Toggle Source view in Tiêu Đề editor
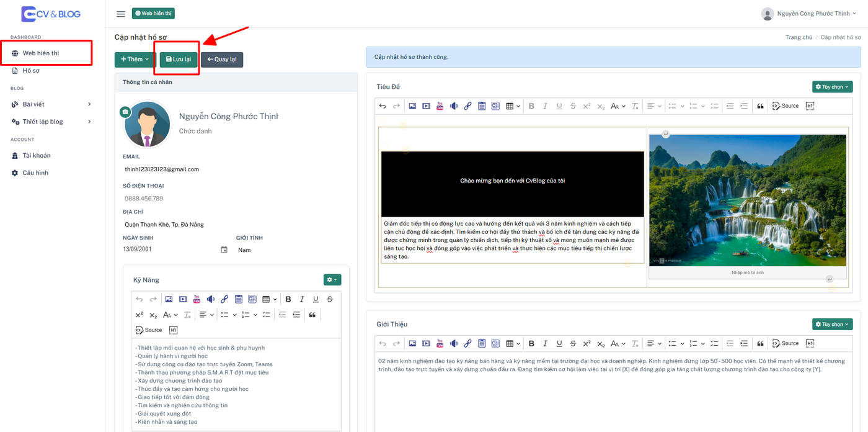This screenshot has width=868, height=432. coord(786,106)
